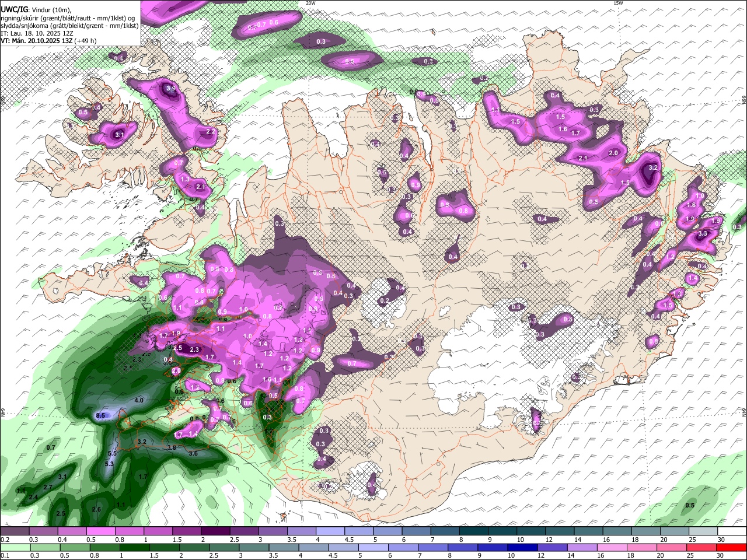The image size is (747, 560).
Task: Click the "4.5" label in the upper legend row
Action: 349,540
